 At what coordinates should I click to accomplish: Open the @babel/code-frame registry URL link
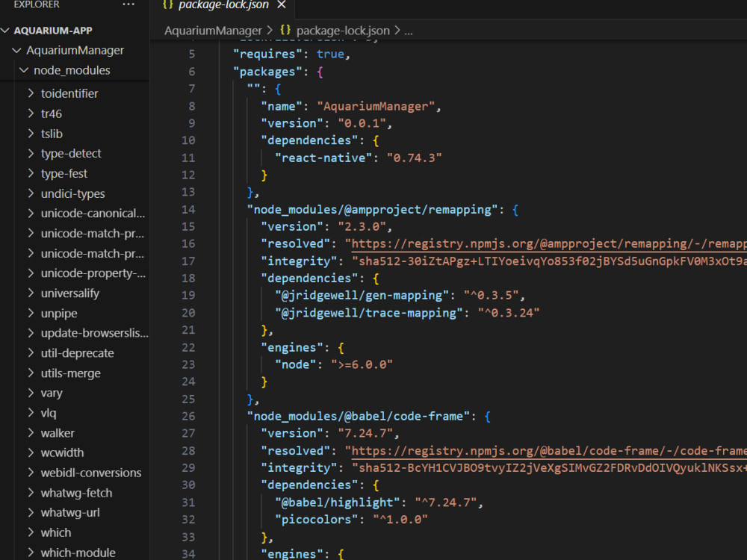click(x=549, y=450)
